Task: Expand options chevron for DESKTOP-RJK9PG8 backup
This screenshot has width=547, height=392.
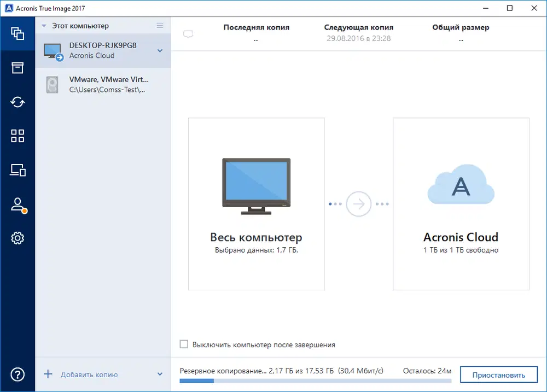Action: [x=160, y=50]
